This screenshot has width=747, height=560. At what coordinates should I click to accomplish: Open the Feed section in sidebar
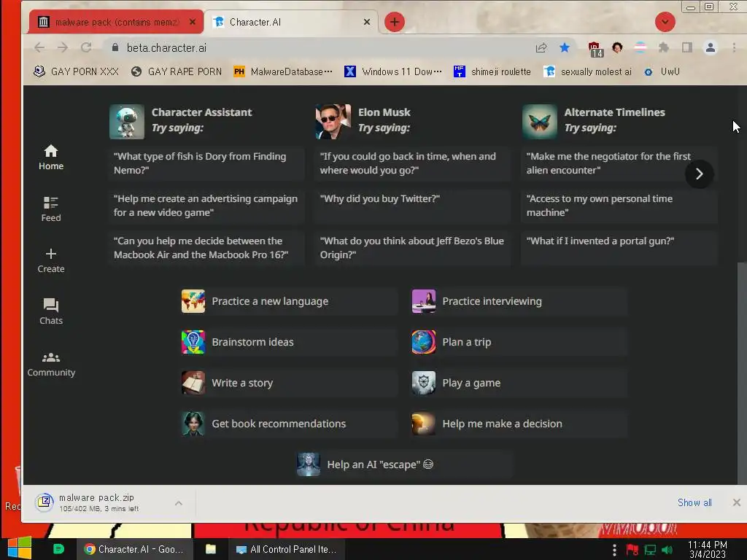click(x=51, y=209)
